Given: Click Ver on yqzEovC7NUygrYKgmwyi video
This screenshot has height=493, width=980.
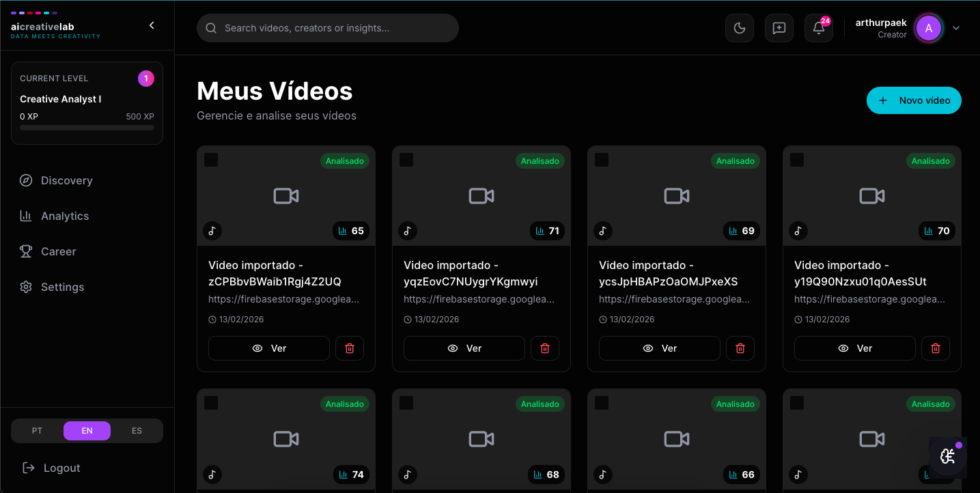Looking at the screenshot, I should 464,348.
